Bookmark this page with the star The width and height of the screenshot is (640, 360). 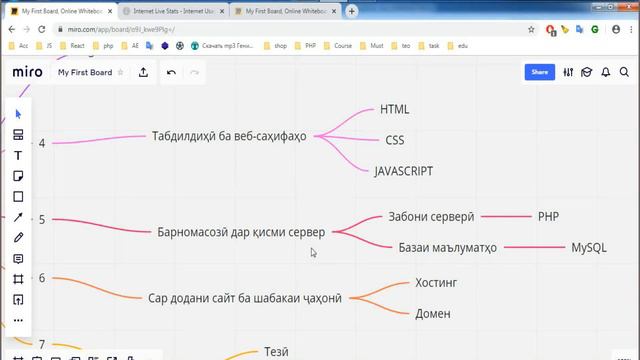531,29
